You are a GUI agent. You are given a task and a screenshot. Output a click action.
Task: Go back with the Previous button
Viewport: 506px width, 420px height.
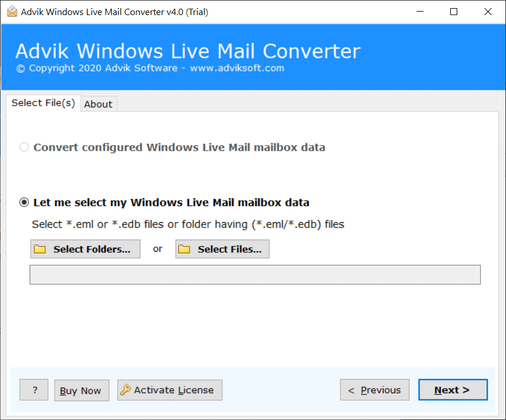[375, 390]
